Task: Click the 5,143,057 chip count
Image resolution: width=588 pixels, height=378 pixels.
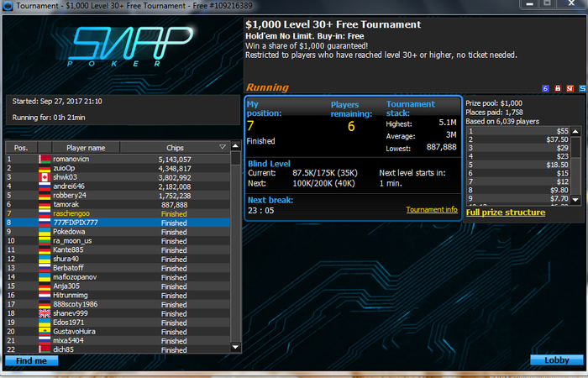Action: coord(175,160)
